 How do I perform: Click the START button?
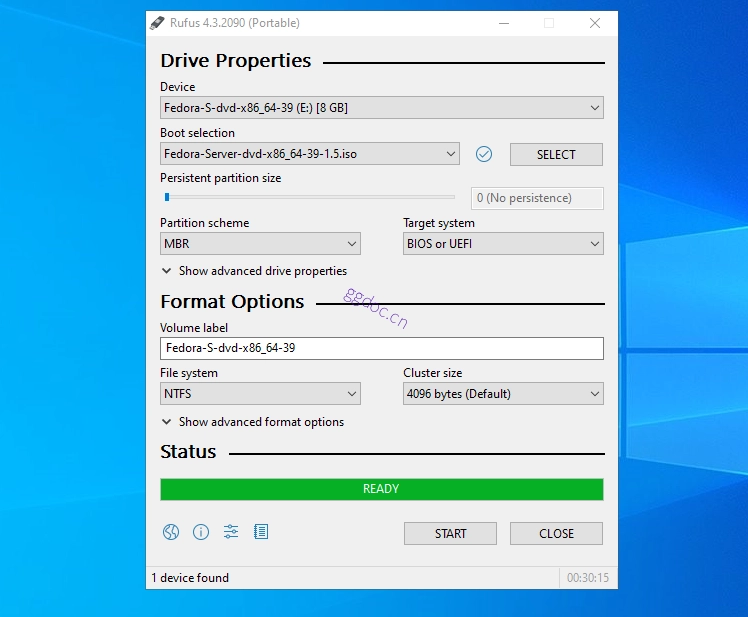[450, 533]
